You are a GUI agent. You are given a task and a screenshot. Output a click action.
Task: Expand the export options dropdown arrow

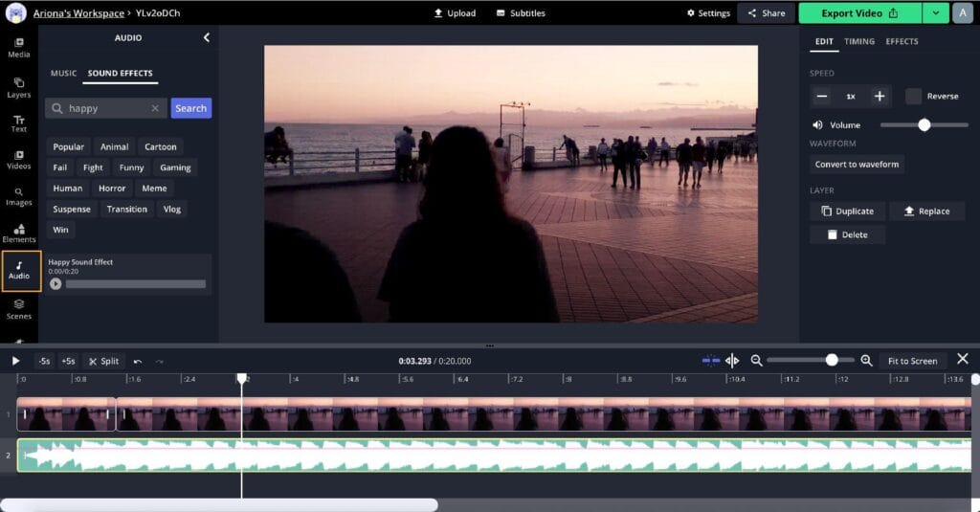pos(936,13)
